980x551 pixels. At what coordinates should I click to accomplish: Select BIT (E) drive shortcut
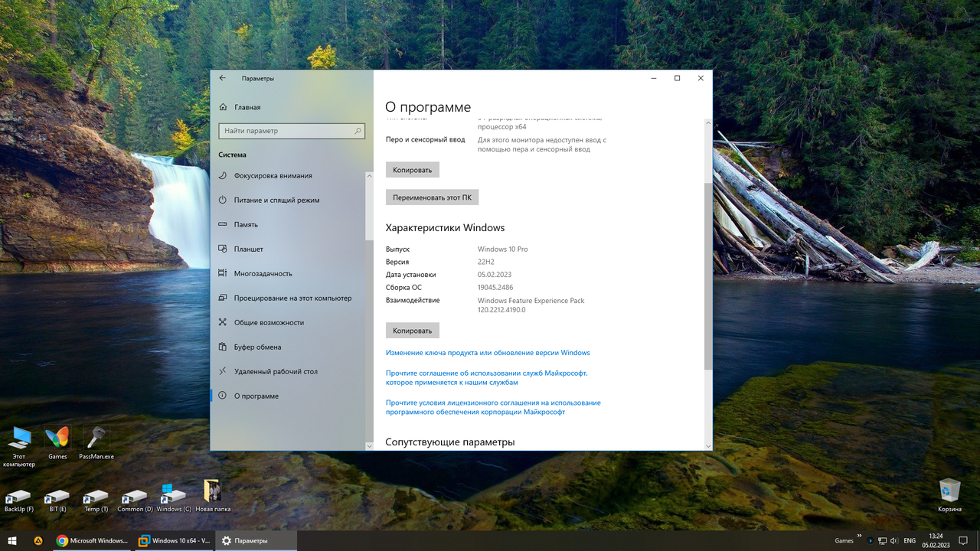point(57,501)
